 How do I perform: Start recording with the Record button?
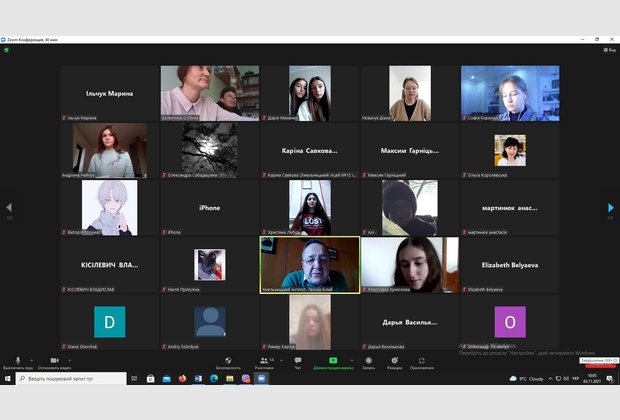(x=369, y=363)
